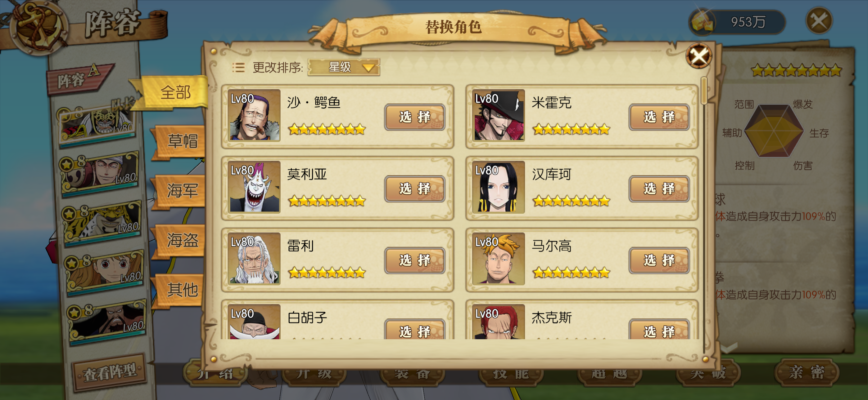Switch to the 草帽 filter tab

[181, 141]
